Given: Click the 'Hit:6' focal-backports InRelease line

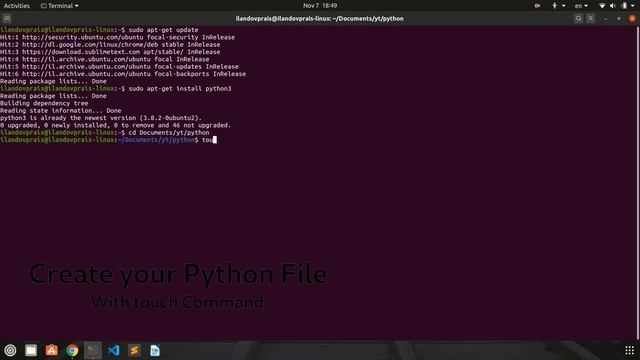Looking at the screenshot, I should (x=123, y=74).
